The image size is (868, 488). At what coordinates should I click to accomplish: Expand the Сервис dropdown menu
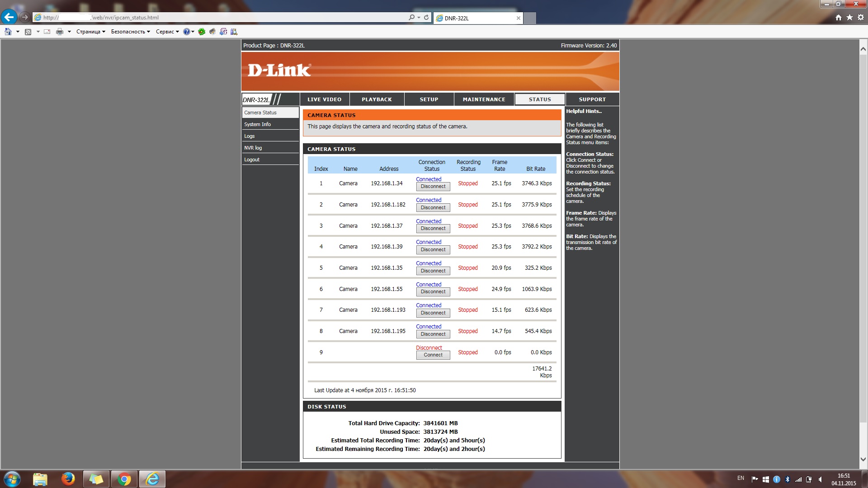(167, 32)
